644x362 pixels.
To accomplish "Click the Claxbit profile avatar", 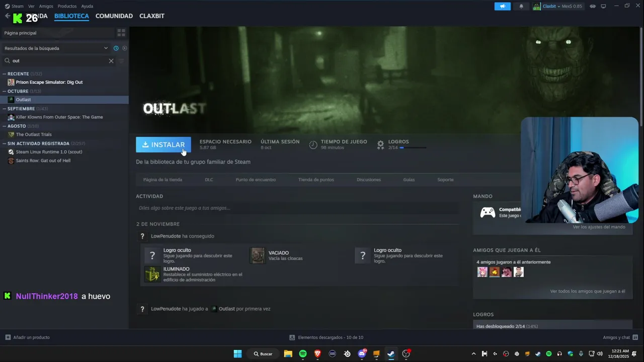I will (537, 6).
